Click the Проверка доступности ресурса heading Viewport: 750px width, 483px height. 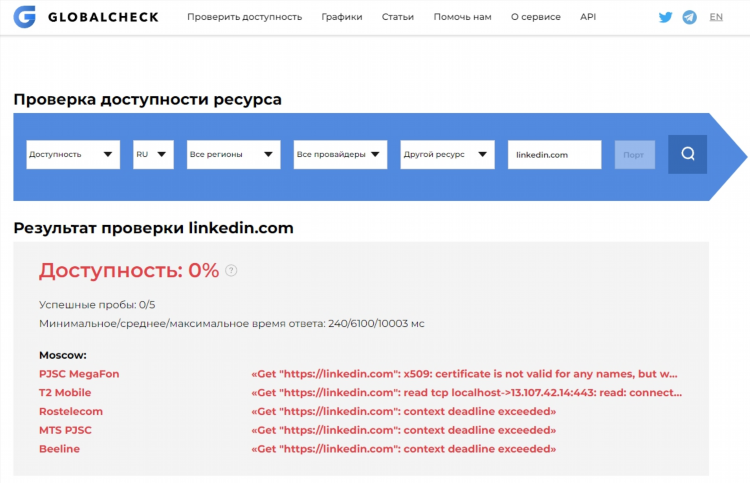pyautogui.click(x=147, y=99)
